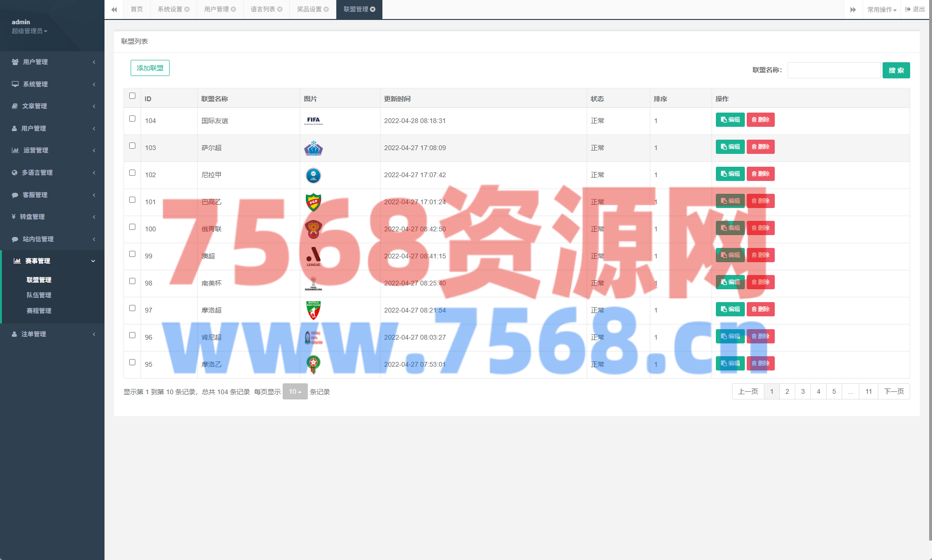The image size is (932, 560).
Task: Toggle the select-all checkbox in table header
Action: click(x=133, y=96)
